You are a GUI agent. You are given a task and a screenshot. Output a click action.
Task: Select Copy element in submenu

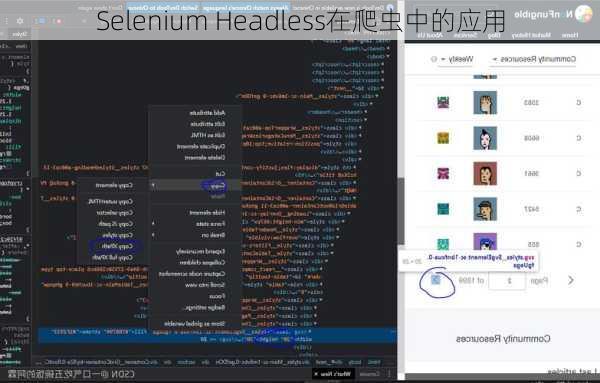coord(112,185)
